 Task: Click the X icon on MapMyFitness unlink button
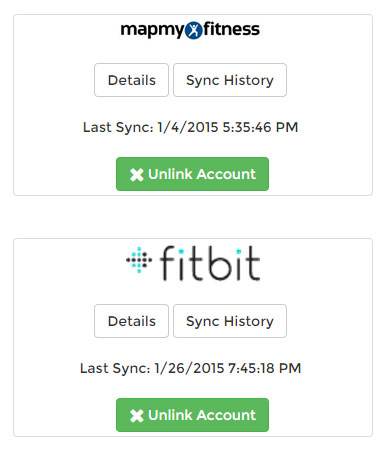[137, 175]
